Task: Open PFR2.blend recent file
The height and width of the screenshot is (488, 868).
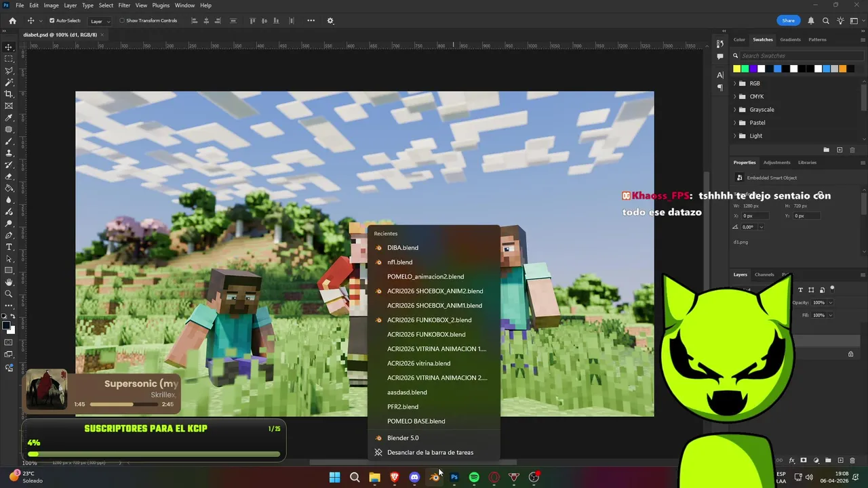Action: (434, 407)
